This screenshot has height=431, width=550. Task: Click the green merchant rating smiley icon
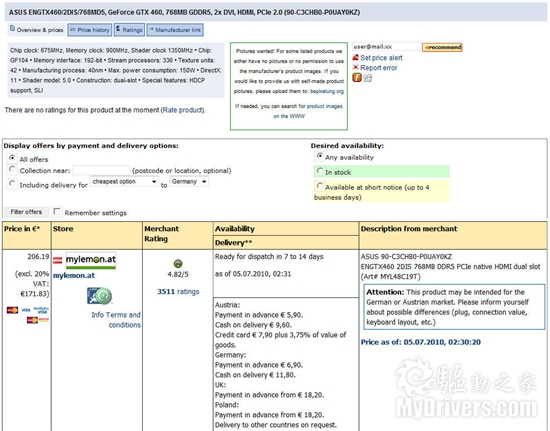tap(178, 263)
